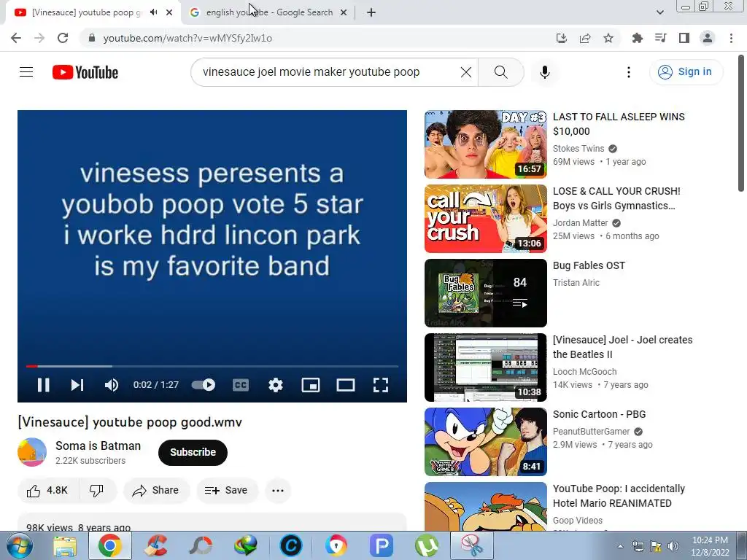Save the video to a playlist
Viewport: 747px width, 560px height.
point(227,491)
